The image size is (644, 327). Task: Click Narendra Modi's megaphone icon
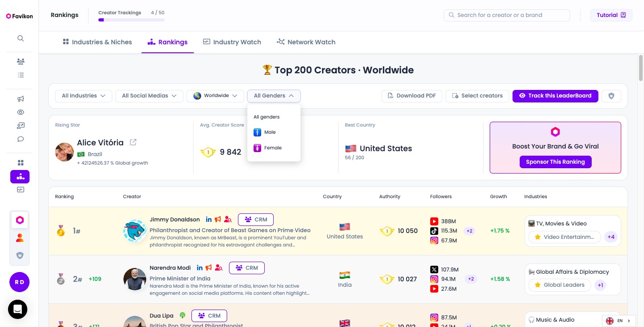[209, 268]
